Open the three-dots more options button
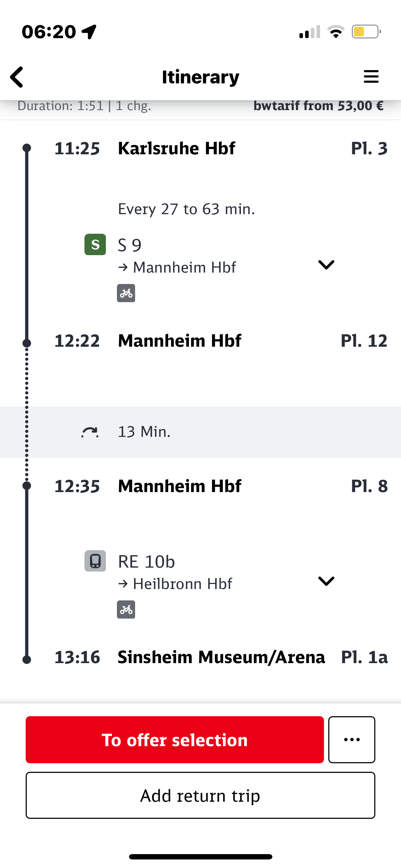401x868 pixels. click(x=351, y=739)
